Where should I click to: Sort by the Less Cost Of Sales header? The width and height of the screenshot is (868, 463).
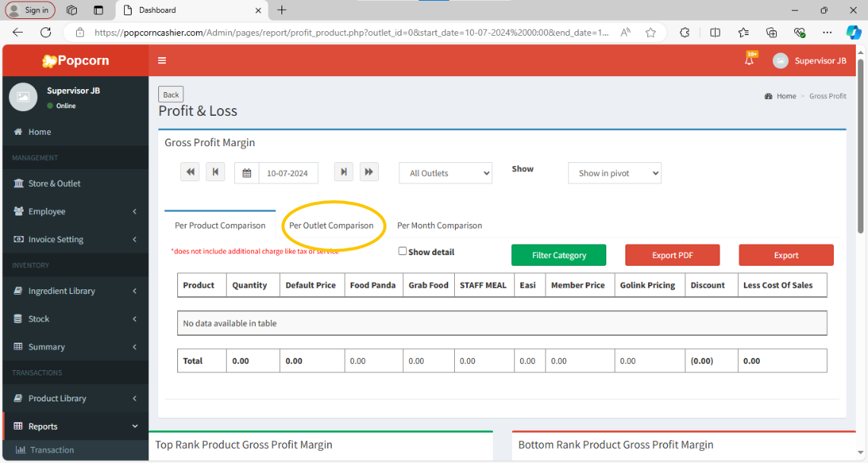[x=783, y=286]
